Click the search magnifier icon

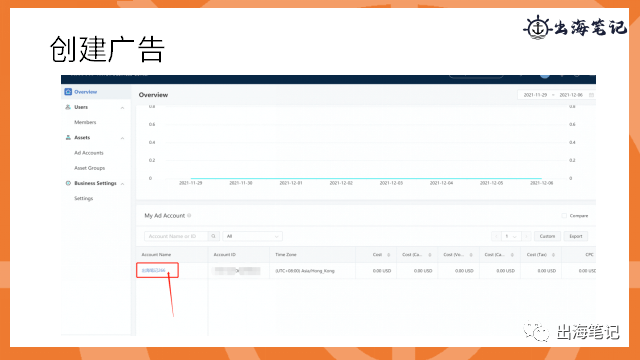point(213,236)
